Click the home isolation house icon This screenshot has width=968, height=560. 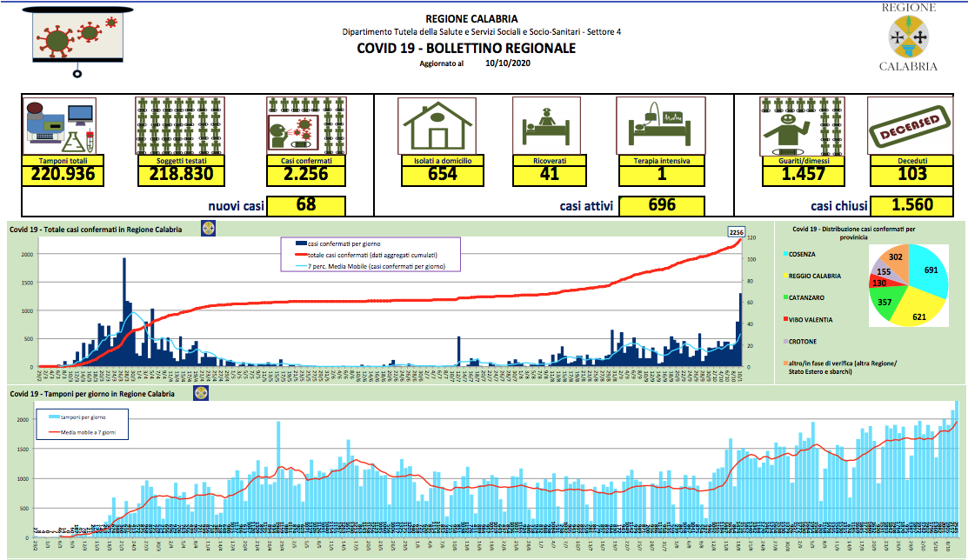click(437, 127)
